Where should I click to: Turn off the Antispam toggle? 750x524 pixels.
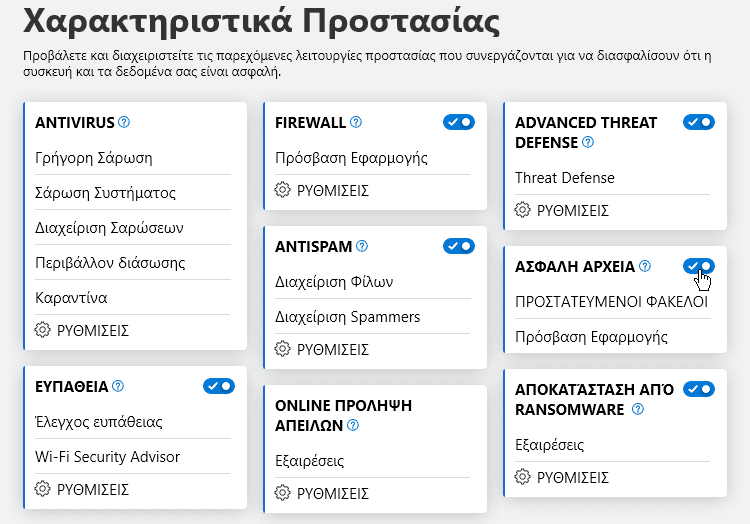click(459, 246)
